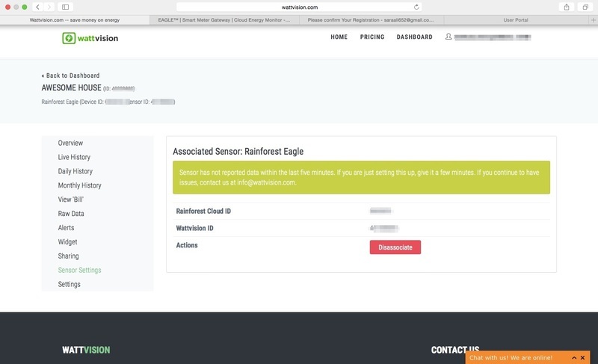Screen dimensions: 598x364
Task: Click the blurred account name in the navbar
Action: 493,37
